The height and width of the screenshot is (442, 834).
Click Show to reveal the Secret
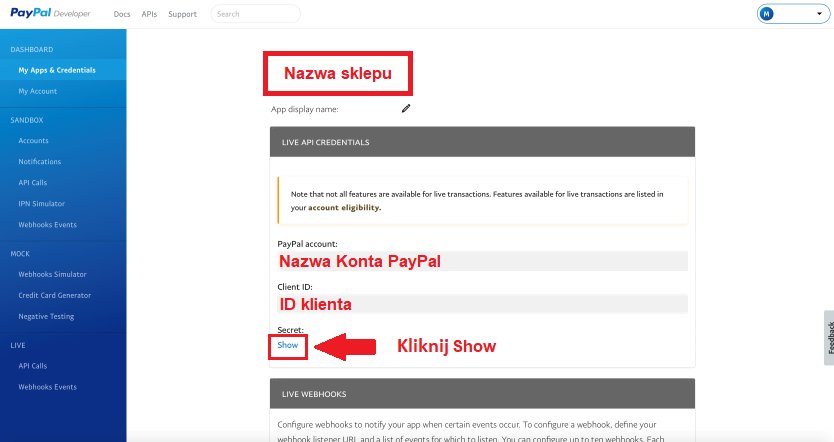[x=288, y=345]
